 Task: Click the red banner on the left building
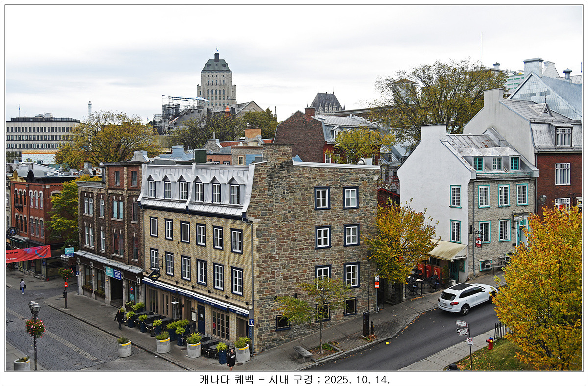point(28,253)
